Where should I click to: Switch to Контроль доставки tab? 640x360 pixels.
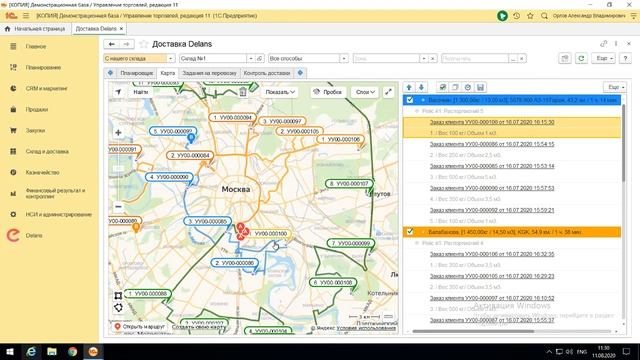(267, 73)
